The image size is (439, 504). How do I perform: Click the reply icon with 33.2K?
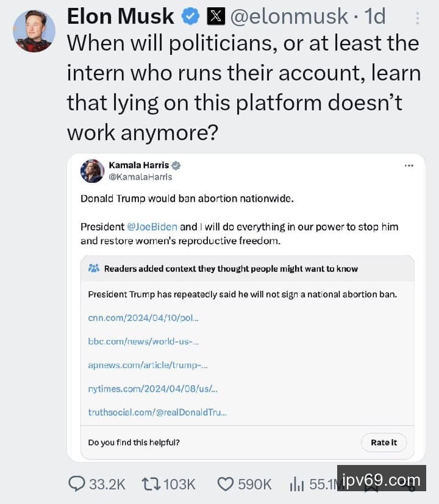(x=77, y=484)
